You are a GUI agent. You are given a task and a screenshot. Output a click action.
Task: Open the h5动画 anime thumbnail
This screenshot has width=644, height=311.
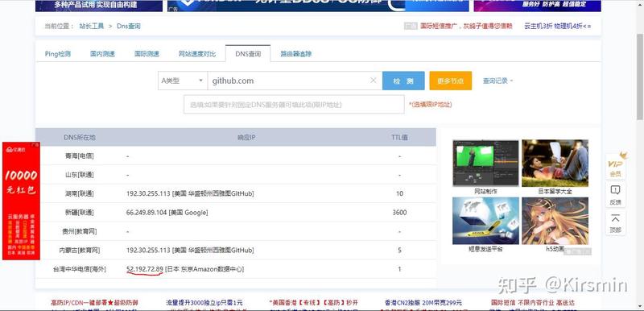(555, 224)
